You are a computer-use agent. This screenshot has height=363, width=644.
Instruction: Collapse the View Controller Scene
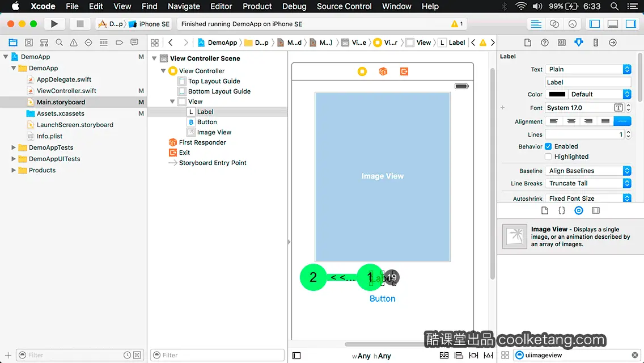pyautogui.click(x=154, y=58)
